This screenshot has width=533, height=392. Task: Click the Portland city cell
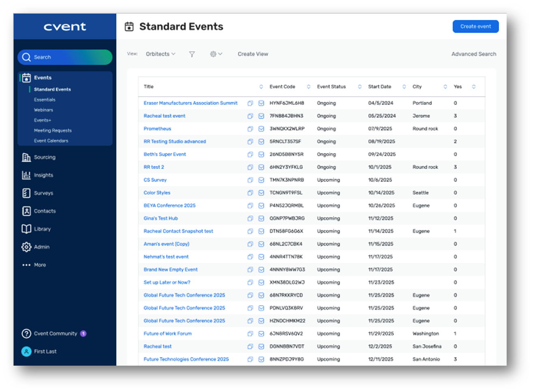click(422, 103)
